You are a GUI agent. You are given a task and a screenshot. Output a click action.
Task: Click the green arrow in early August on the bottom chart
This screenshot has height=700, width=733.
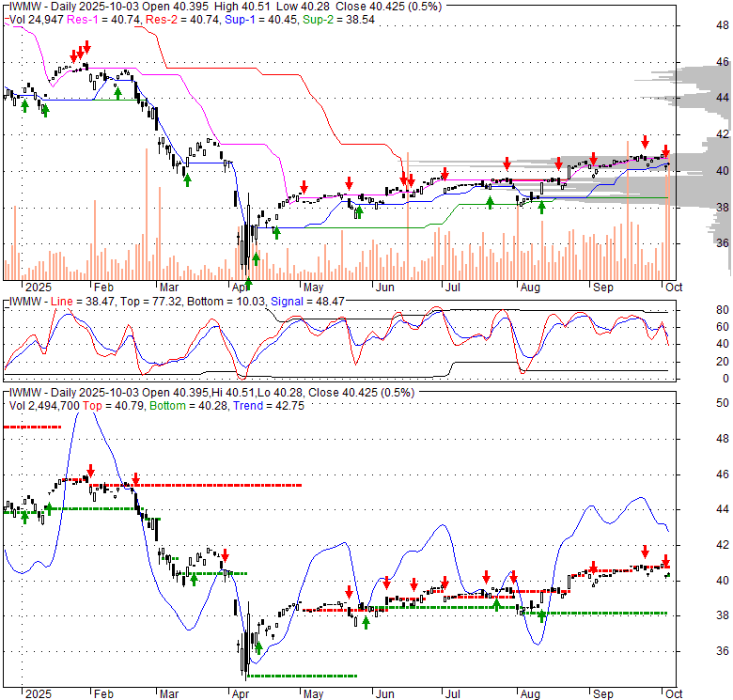pyautogui.click(x=542, y=614)
